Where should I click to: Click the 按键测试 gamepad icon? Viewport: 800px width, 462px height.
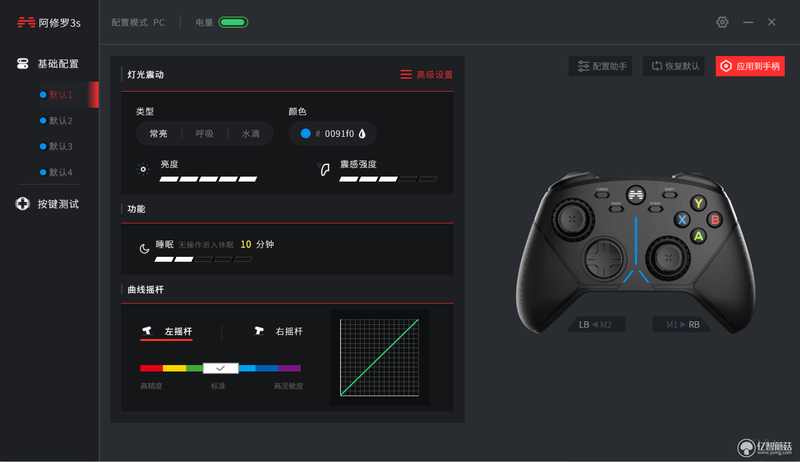coord(22,204)
